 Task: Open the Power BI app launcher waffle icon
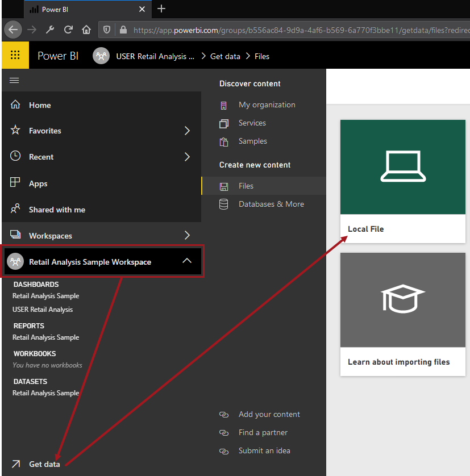coord(15,55)
